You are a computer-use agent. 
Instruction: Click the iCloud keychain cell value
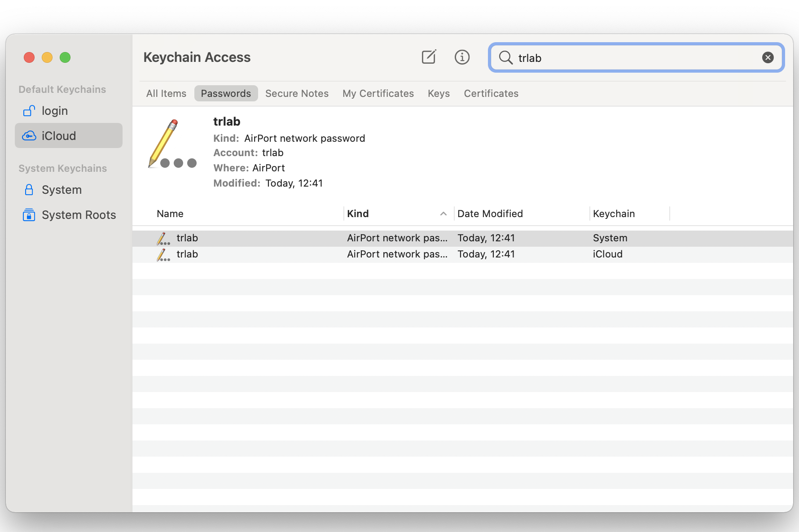tap(607, 254)
